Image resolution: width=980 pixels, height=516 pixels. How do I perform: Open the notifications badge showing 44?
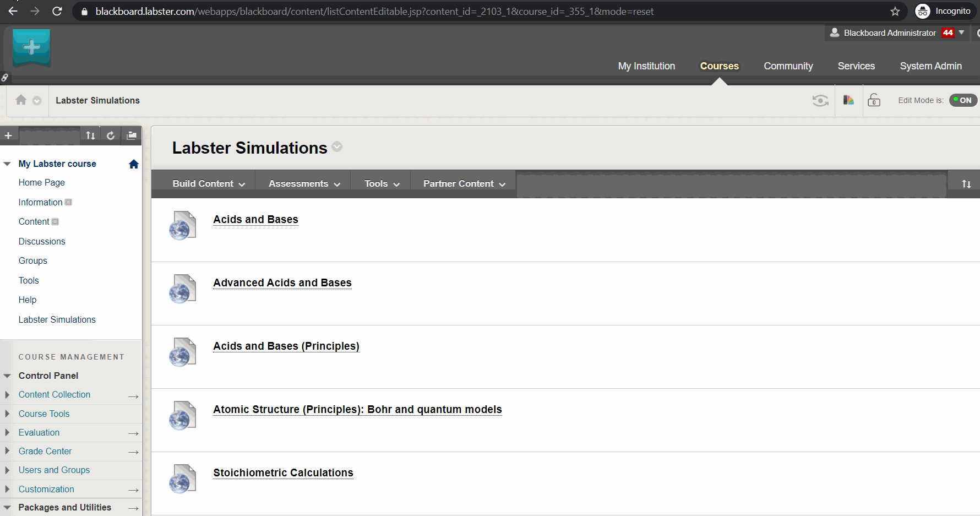pyautogui.click(x=948, y=32)
